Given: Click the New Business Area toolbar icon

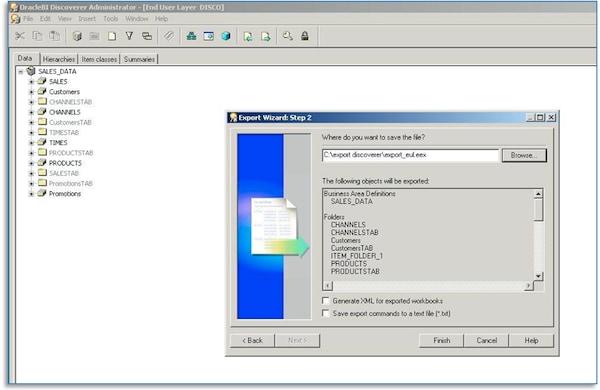Looking at the screenshot, I should (77, 36).
